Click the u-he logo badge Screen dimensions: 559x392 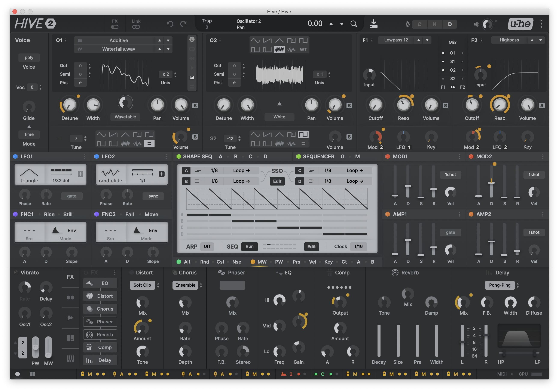click(520, 24)
